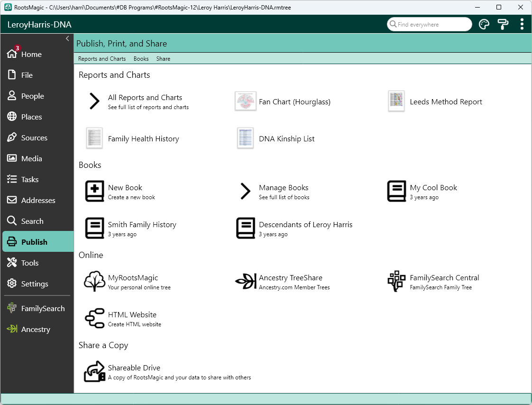
Task: Open Descendants of Leroy Harris book
Action: (x=294, y=229)
